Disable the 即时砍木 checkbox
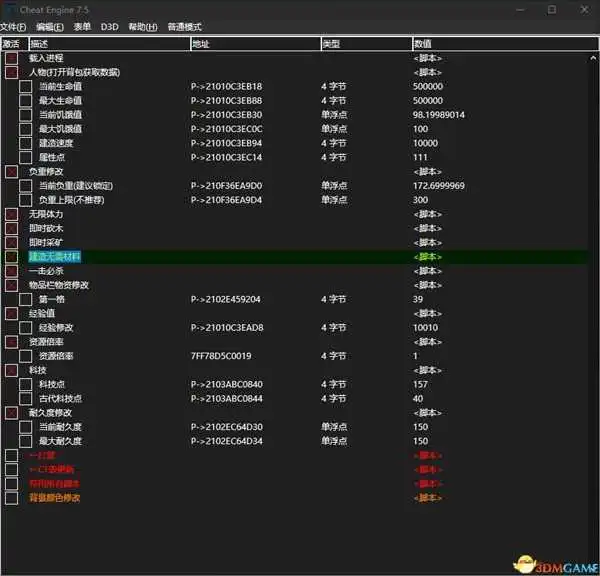This screenshot has height=576, width=600. (11, 228)
